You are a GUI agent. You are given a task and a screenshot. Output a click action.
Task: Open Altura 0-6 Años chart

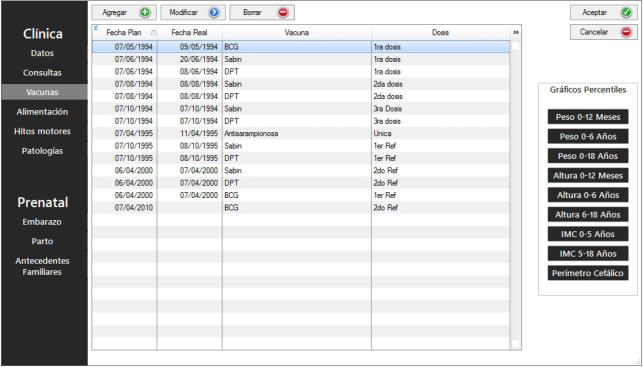[x=588, y=195]
